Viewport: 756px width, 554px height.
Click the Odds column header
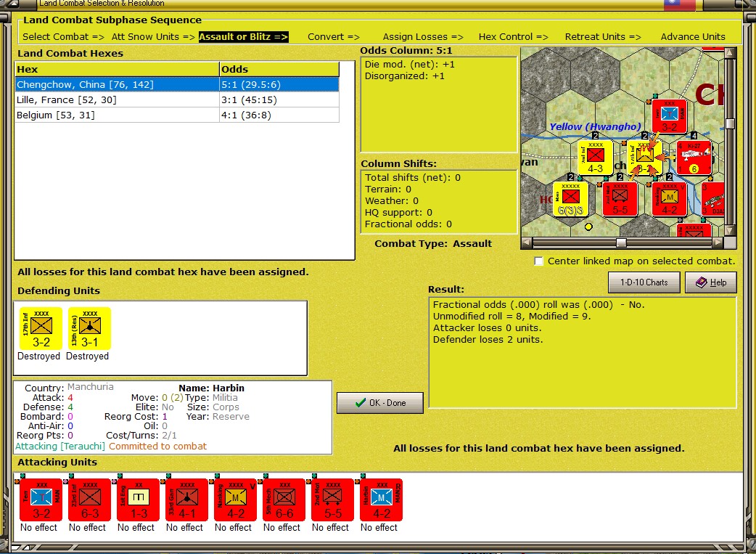coord(279,69)
